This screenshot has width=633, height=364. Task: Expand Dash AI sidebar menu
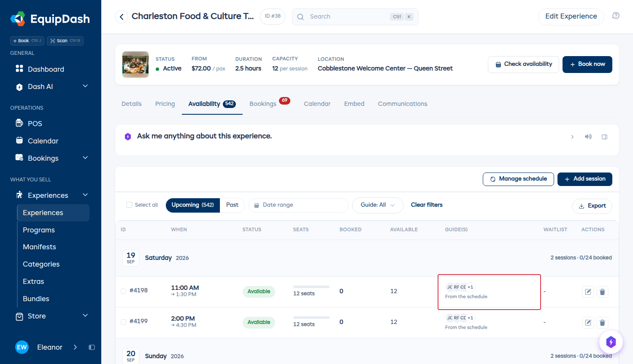click(85, 86)
